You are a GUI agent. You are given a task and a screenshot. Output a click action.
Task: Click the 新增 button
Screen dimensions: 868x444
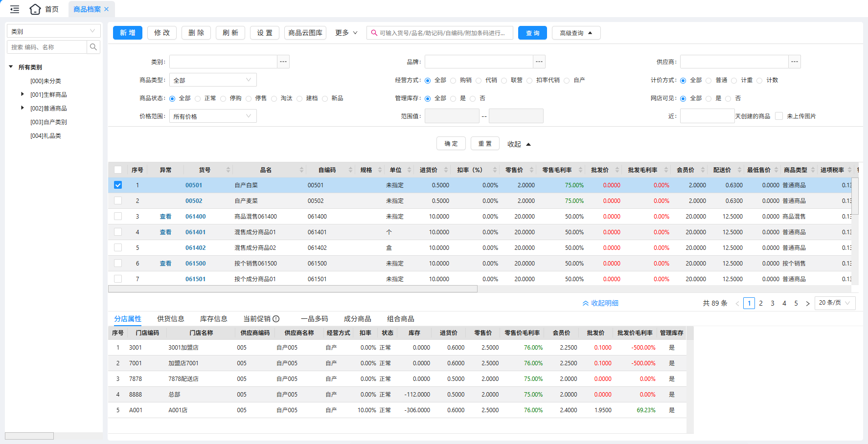[128, 33]
